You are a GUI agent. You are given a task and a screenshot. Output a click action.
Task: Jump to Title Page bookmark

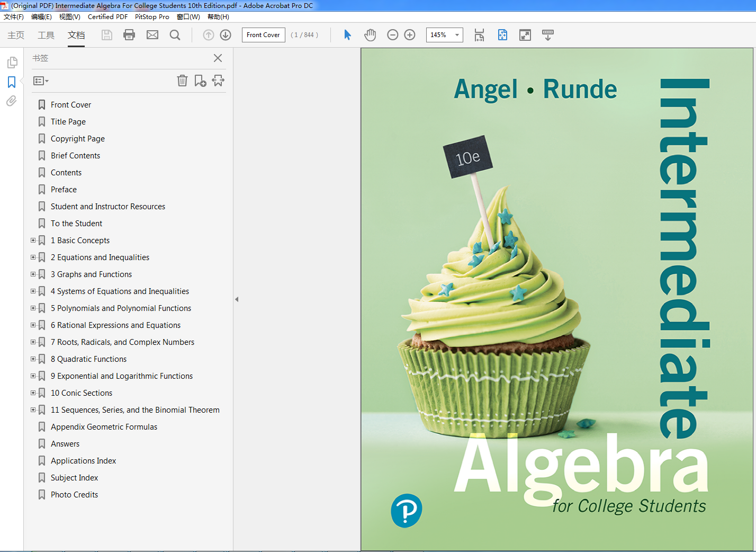pos(68,122)
